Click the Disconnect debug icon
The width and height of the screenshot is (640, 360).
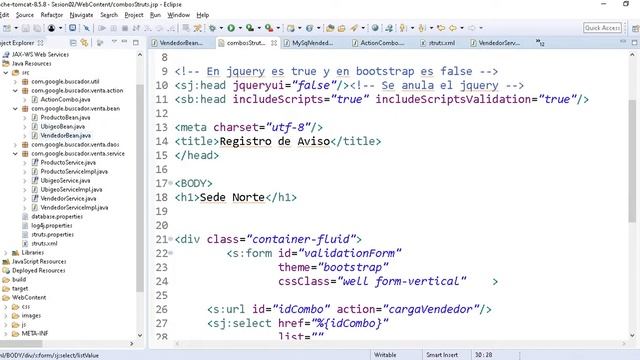[x=136, y=28]
